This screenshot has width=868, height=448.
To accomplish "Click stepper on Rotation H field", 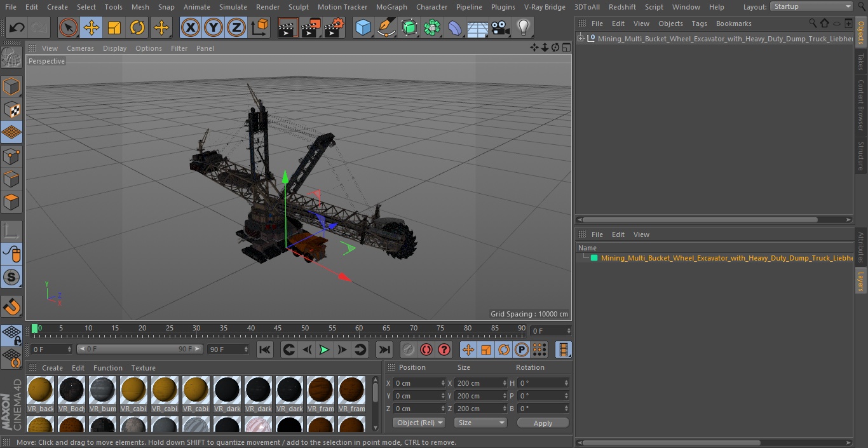I will coord(566,383).
